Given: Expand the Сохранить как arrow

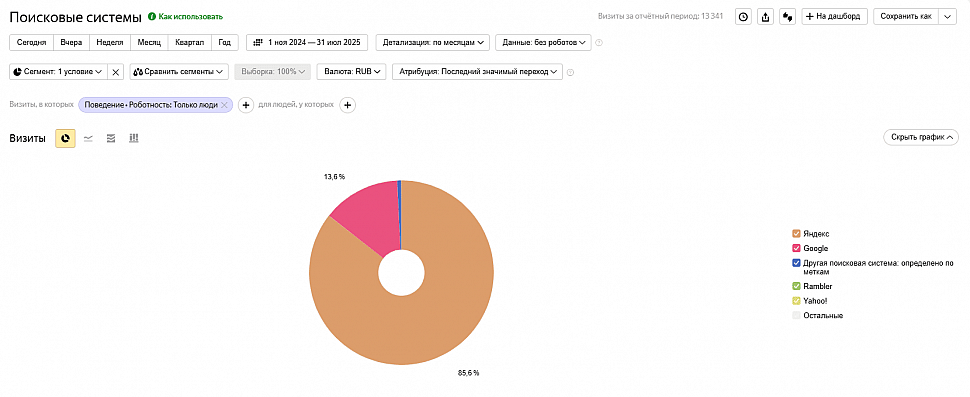Looking at the screenshot, I should 948,17.
